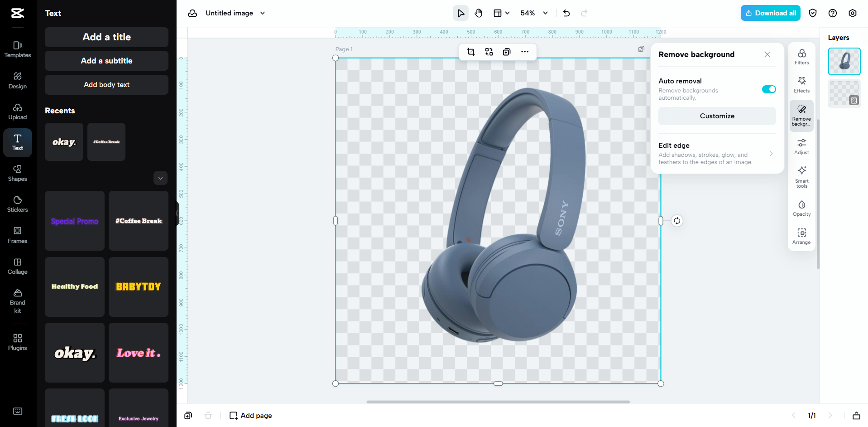The image size is (868, 427).
Task: Select the Adjust tool
Action: [x=801, y=146]
